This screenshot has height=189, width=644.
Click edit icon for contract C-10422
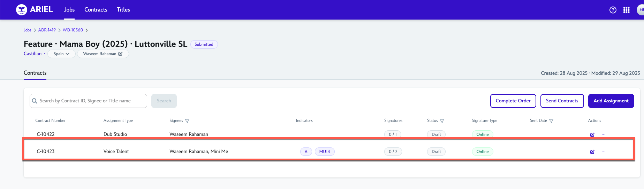tap(592, 135)
